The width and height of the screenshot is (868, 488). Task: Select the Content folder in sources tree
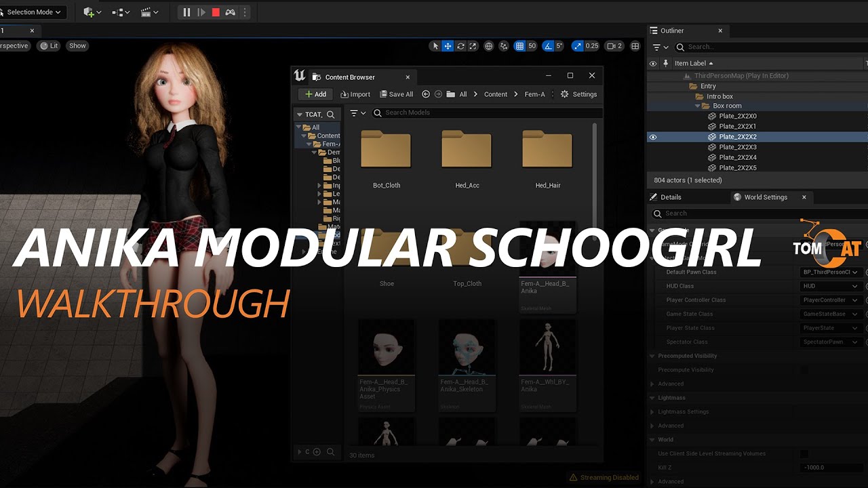pos(328,136)
